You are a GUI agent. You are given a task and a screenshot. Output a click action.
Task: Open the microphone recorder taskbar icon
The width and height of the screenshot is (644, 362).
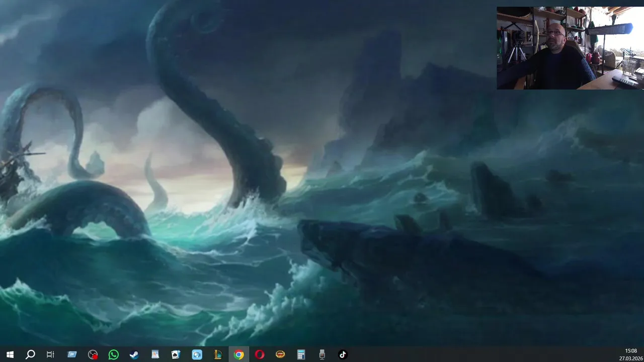tap(322, 354)
